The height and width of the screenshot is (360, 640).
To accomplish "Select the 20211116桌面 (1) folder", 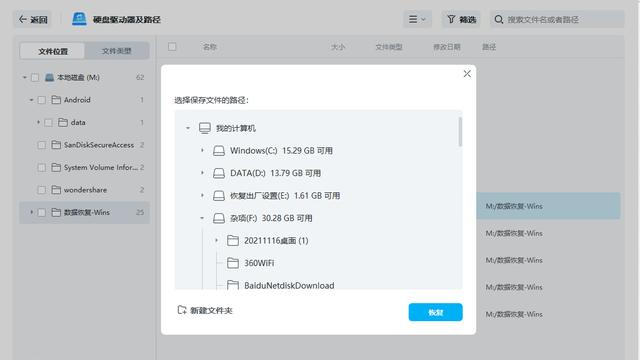I will [276, 241].
